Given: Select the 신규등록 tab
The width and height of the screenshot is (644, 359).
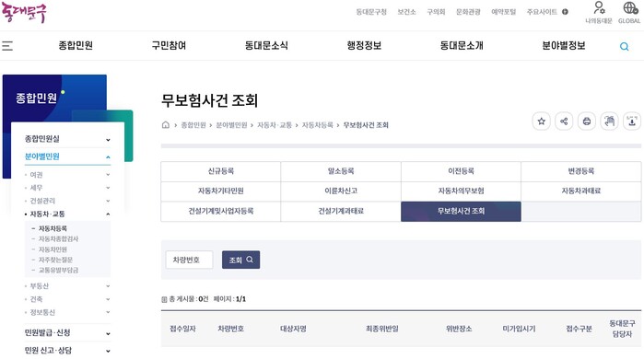Looking at the screenshot, I should [221, 171].
